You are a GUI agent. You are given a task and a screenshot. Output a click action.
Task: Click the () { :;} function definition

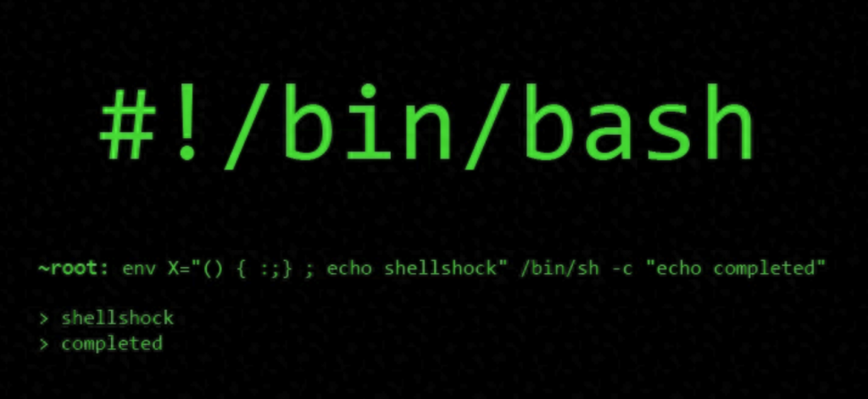click(247, 269)
